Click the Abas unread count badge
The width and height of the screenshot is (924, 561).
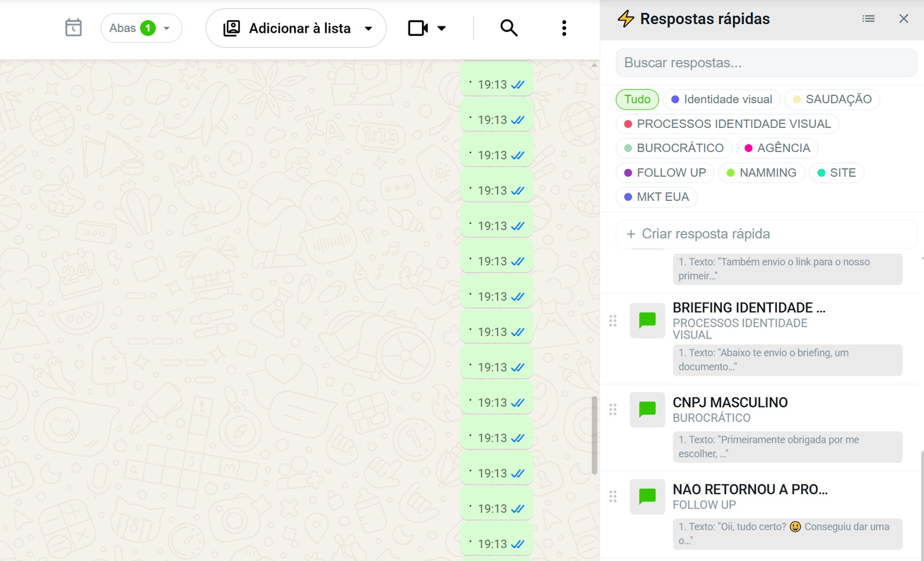pos(148,28)
